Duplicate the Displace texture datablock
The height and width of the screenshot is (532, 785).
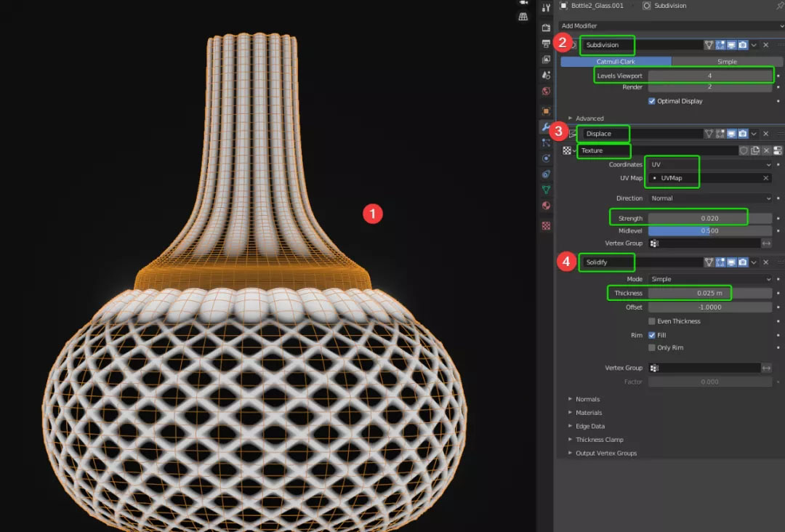(755, 150)
